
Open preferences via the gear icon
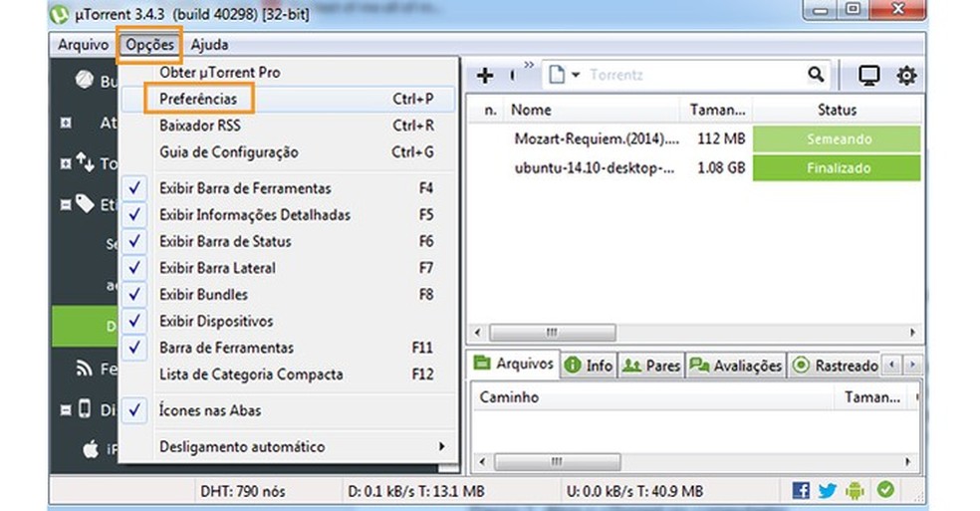click(x=906, y=76)
